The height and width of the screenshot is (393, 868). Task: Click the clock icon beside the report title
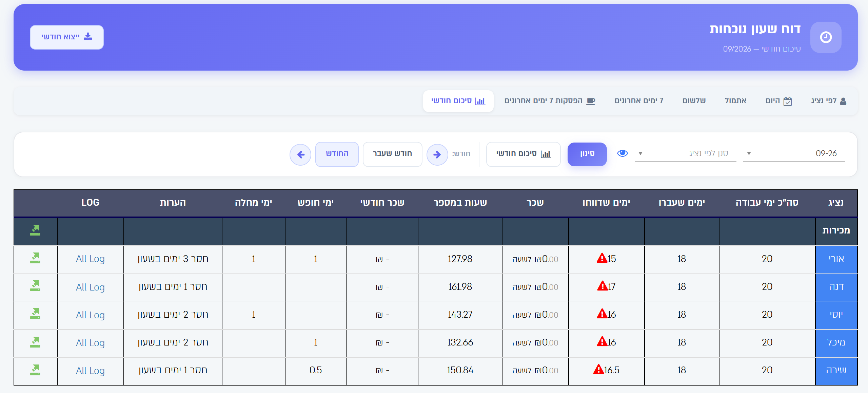coord(826,37)
